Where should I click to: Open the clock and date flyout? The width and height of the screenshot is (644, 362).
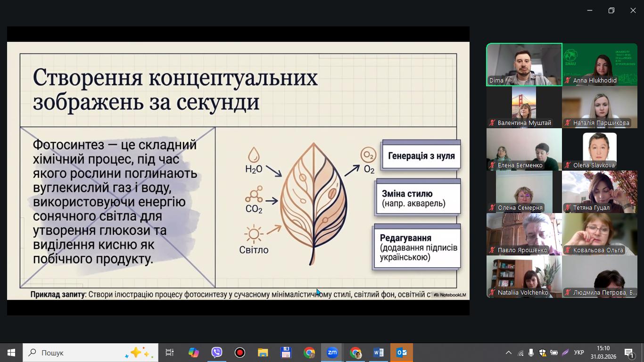click(603, 353)
